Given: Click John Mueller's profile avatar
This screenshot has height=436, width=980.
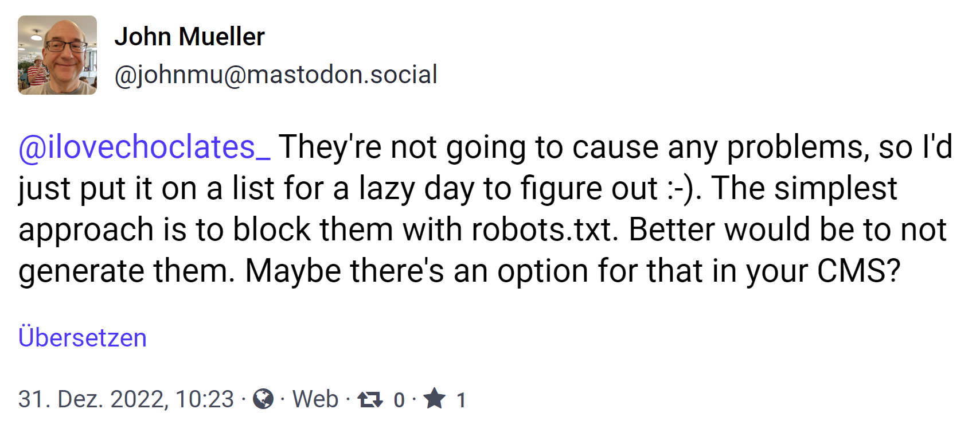Looking at the screenshot, I should pos(57,55).
